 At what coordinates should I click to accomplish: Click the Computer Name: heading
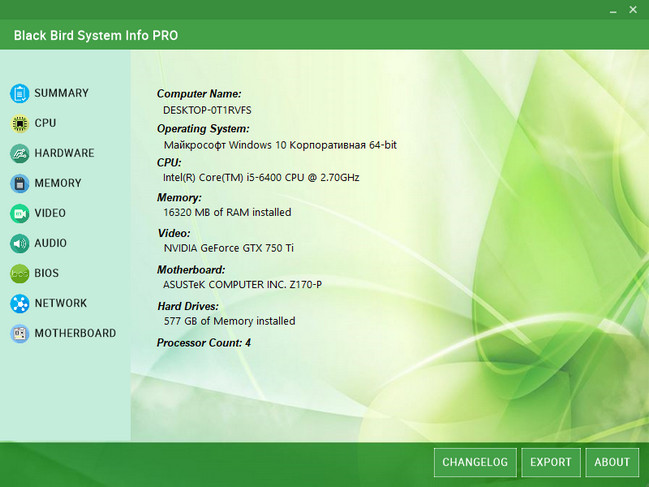(x=199, y=94)
